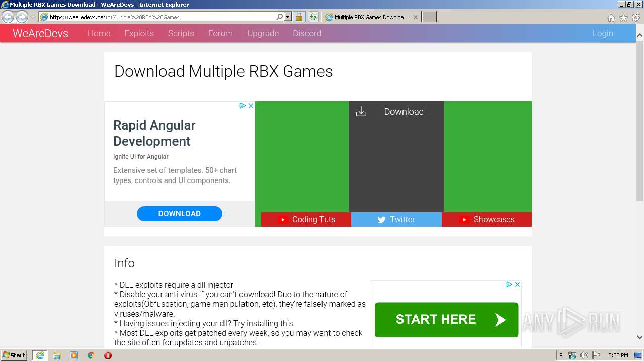
Task: Open the Scripts nav item
Action: pyautogui.click(x=181, y=33)
